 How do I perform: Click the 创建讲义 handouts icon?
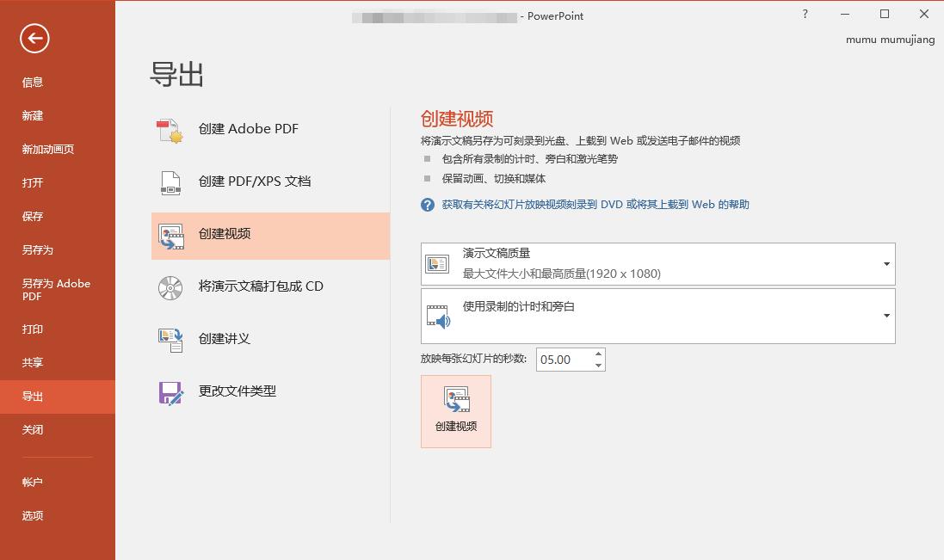171,339
